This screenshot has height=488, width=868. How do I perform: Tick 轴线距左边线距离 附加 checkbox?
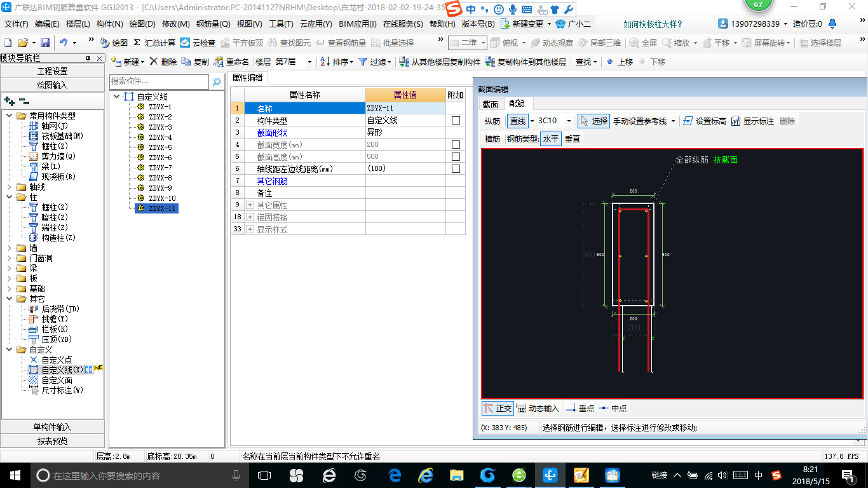click(x=456, y=169)
